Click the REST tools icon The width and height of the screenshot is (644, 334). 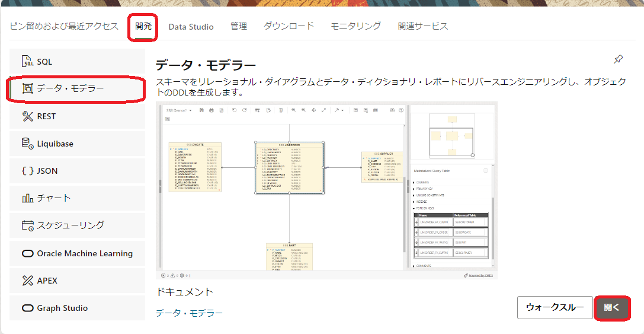point(28,116)
